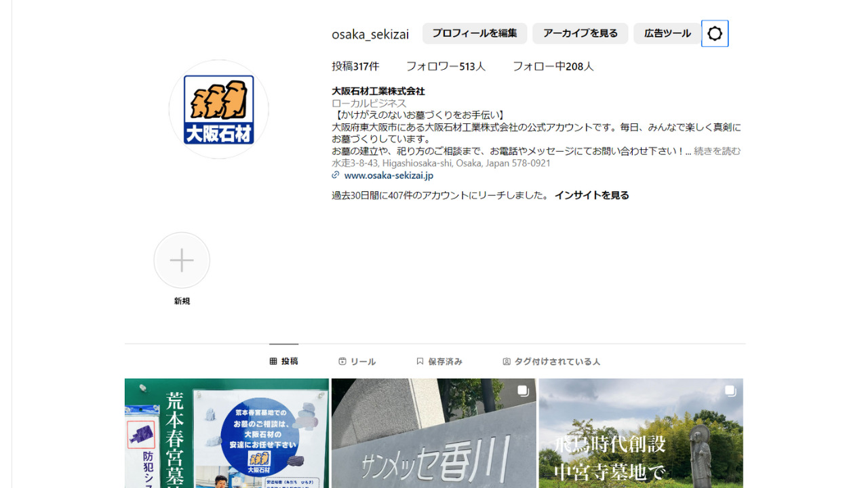Click the carousel icon on the Chuguji cemetery post

[x=730, y=390]
